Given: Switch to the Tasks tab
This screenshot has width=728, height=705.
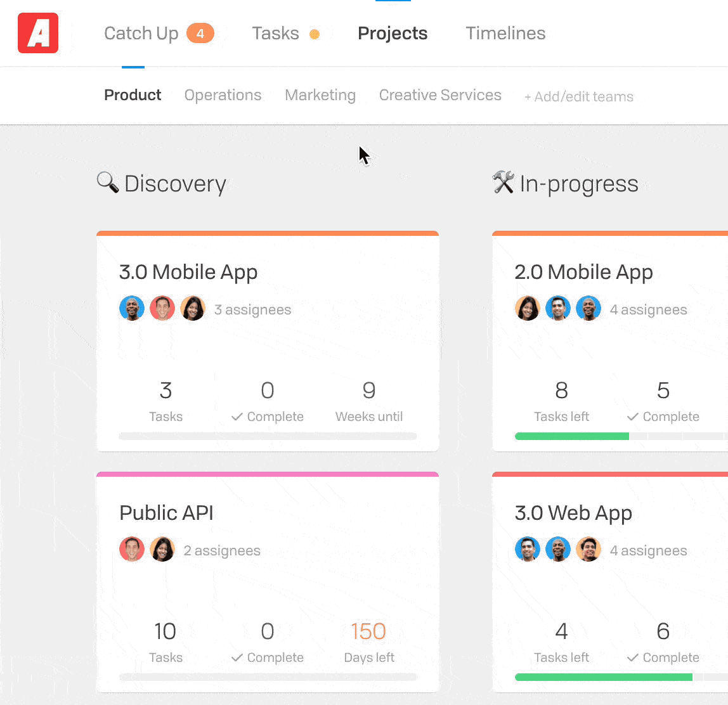Looking at the screenshot, I should click(275, 34).
